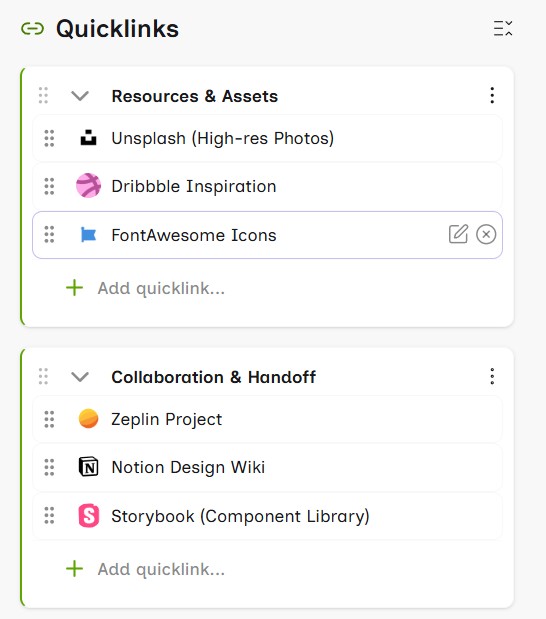Click the Resources & Assets group title
The height and width of the screenshot is (619, 546).
tap(195, 96)
